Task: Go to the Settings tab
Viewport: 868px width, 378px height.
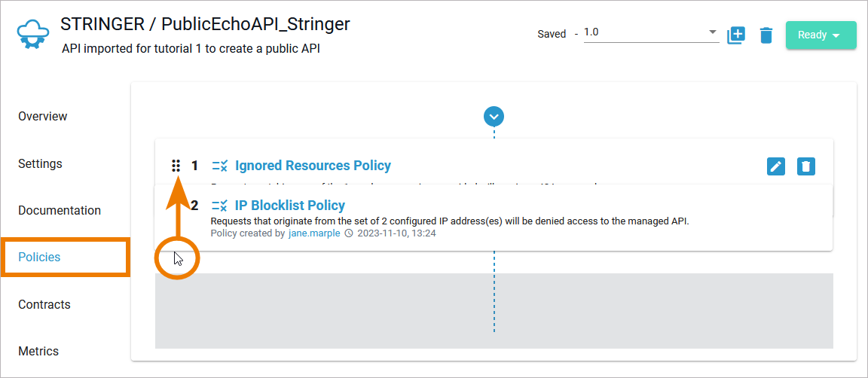Action: [40, 164]
